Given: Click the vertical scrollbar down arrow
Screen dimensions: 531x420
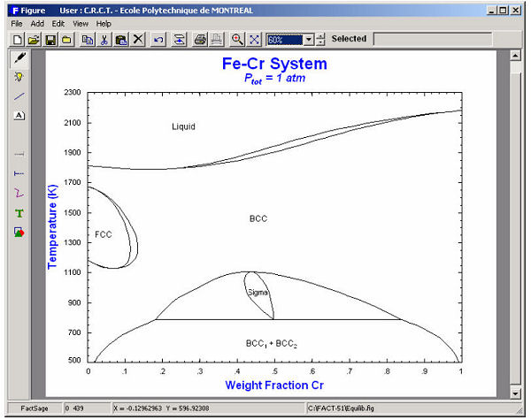Looking at the screenshot, I should (516, 393).
